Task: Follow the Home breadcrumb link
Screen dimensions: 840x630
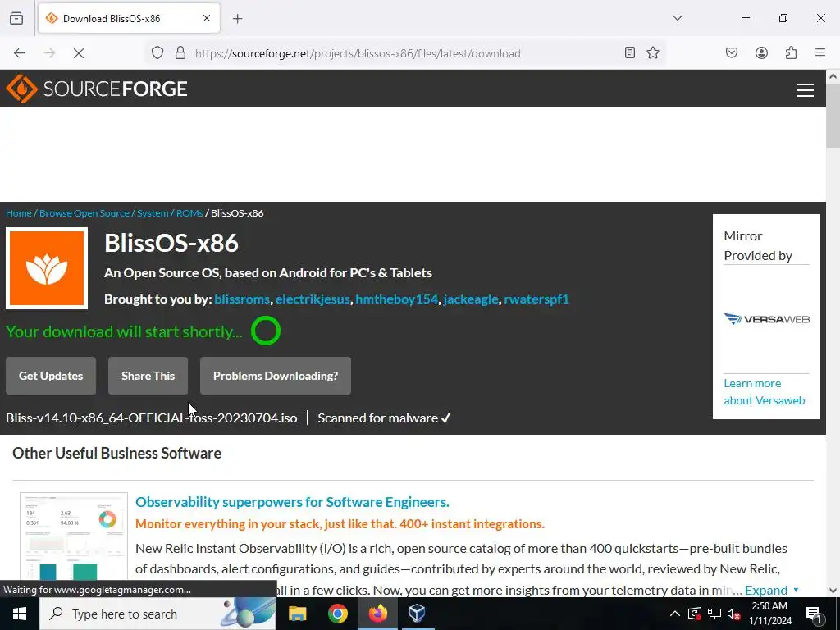Action: coord(19,213)
